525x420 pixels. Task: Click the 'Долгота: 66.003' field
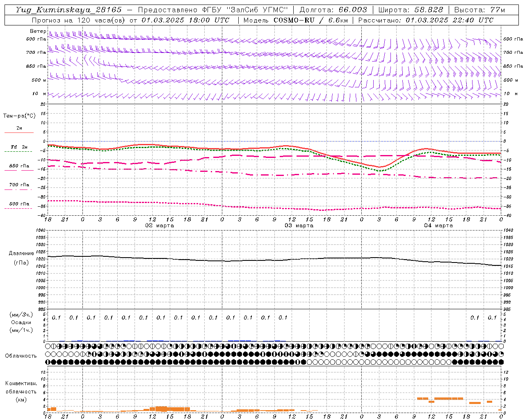tap(333, 10)
